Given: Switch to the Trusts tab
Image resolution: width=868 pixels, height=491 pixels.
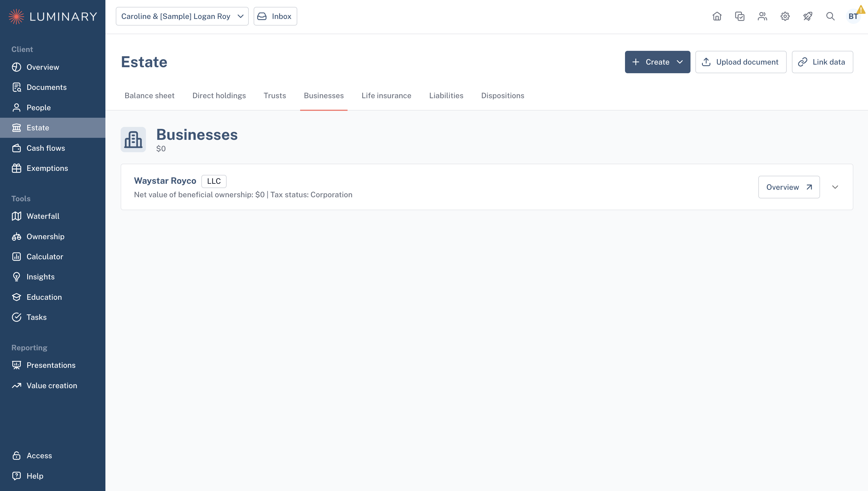Looking at the screenshot, I should point(275,96).
